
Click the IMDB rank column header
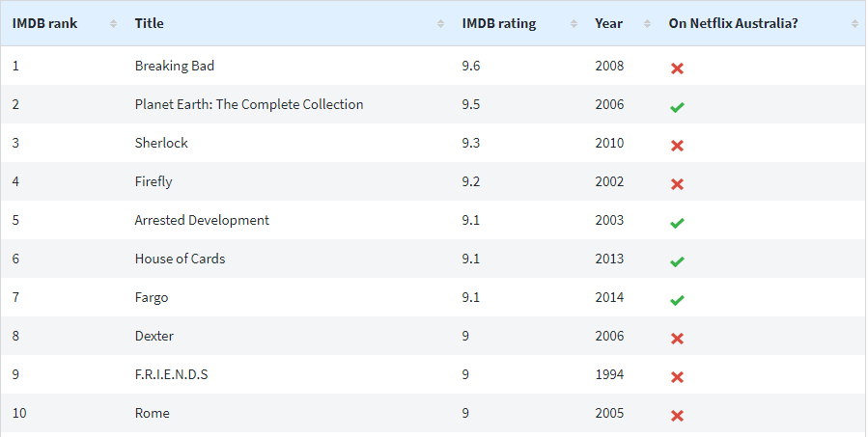tap(44, 24)
